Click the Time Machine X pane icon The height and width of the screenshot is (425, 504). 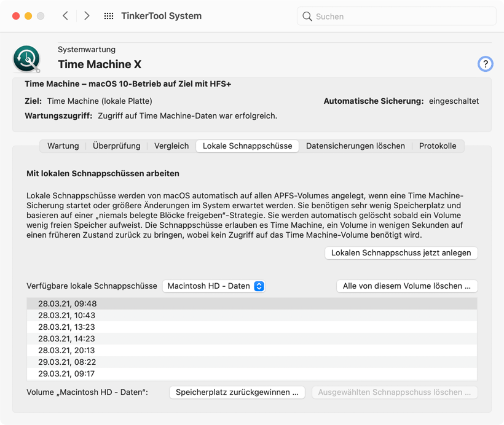coord(26,59)
